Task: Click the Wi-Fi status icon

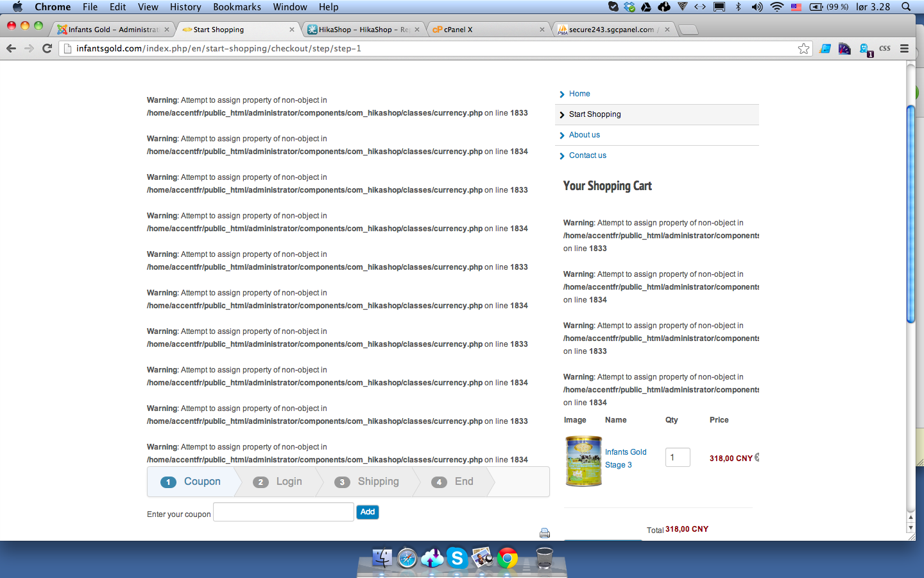Action: point(777,7)
